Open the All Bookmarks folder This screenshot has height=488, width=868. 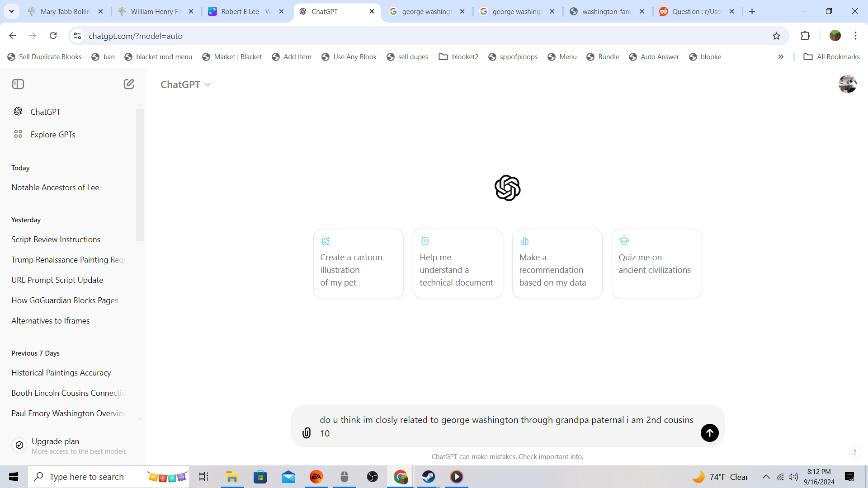(831, 57)
